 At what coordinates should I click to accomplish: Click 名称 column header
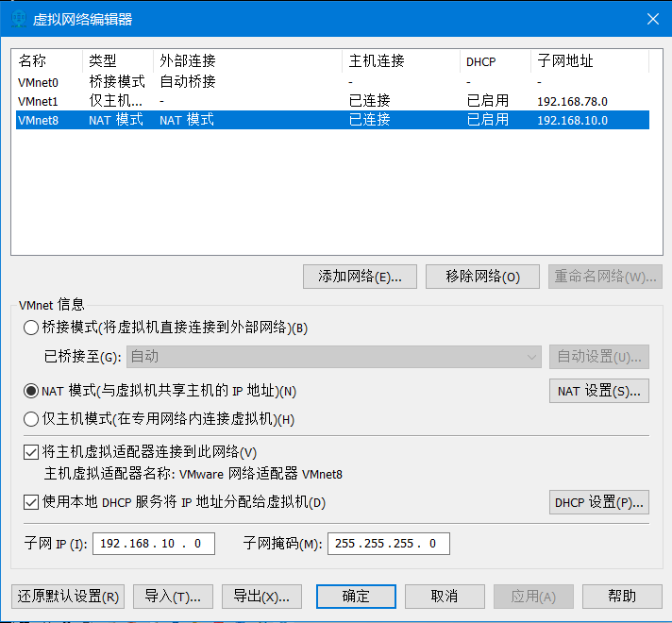coord(47,61)
